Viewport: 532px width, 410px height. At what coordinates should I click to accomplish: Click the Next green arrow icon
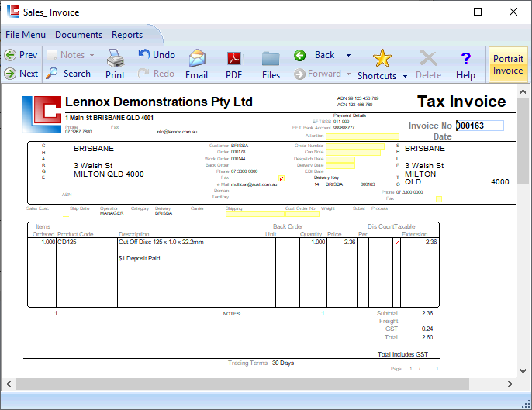click(x=10, y=74)
